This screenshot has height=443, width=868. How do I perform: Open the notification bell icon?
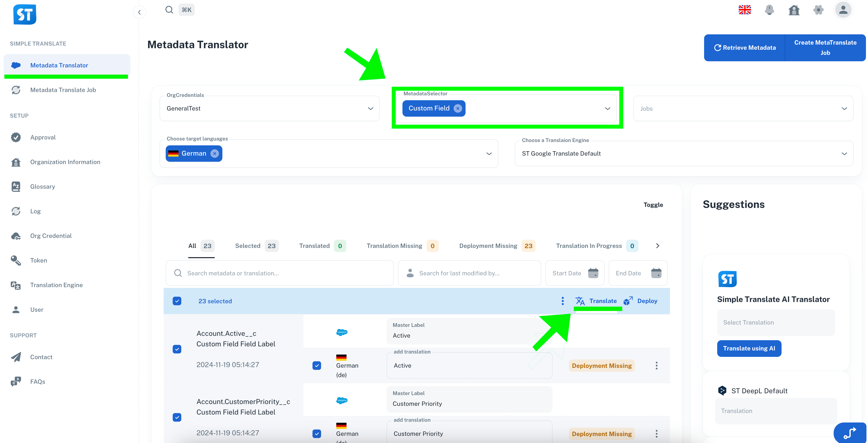pos(769,10)
